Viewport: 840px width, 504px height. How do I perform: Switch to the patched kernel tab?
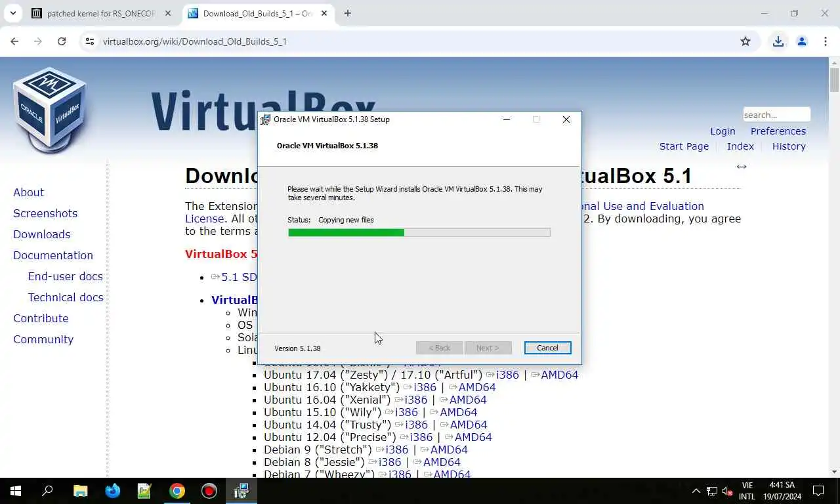[x=102, y=13]
